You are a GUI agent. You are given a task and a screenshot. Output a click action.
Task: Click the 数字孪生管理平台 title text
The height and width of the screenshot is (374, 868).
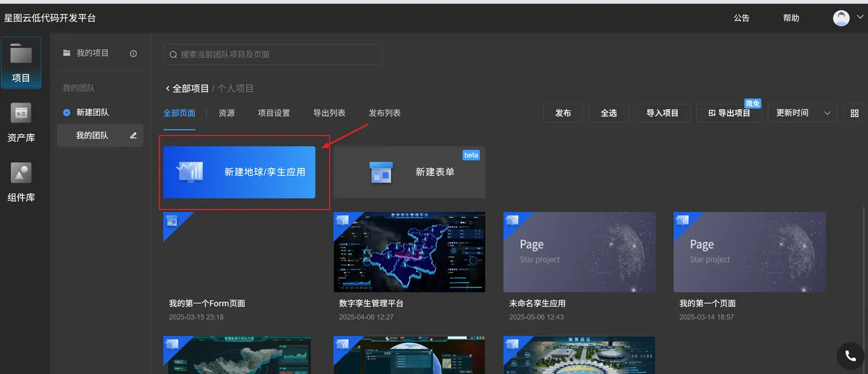pos(371,303)
